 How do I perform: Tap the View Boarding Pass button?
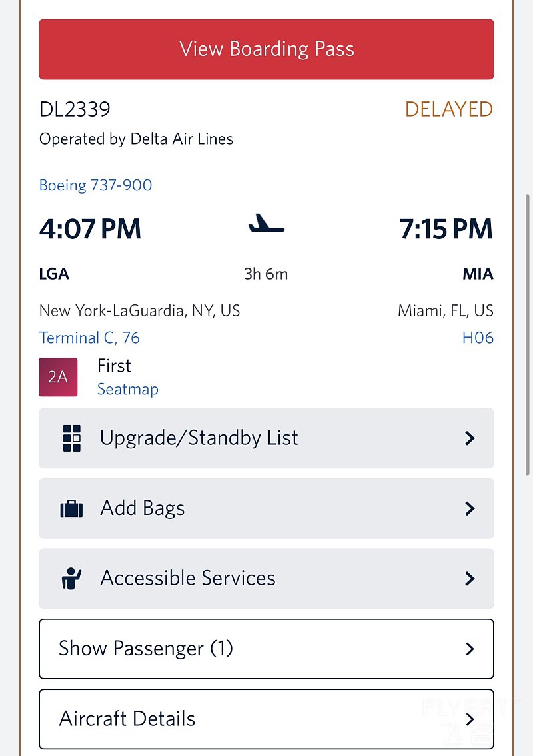coord(266,49)
